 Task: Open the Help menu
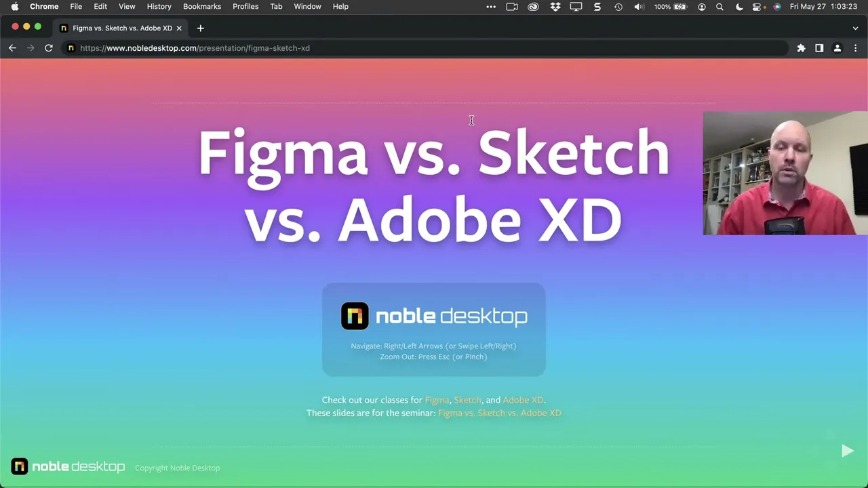(340, 7)
